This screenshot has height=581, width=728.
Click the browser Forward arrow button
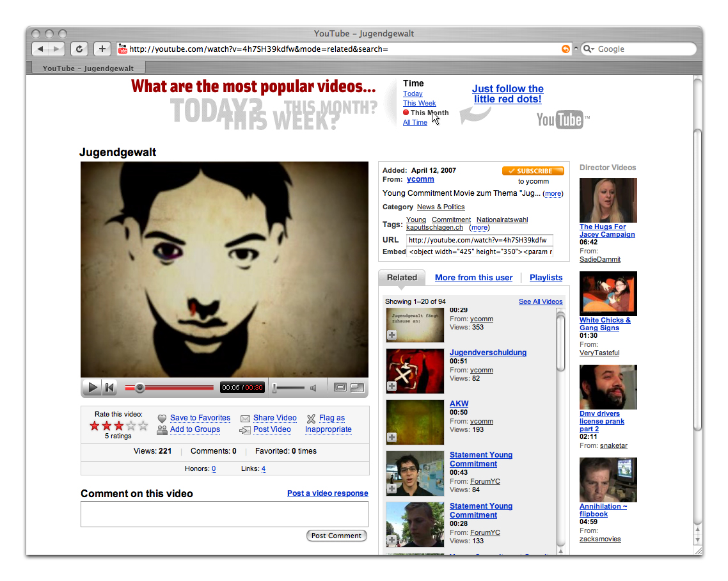(x=57, y=49)
